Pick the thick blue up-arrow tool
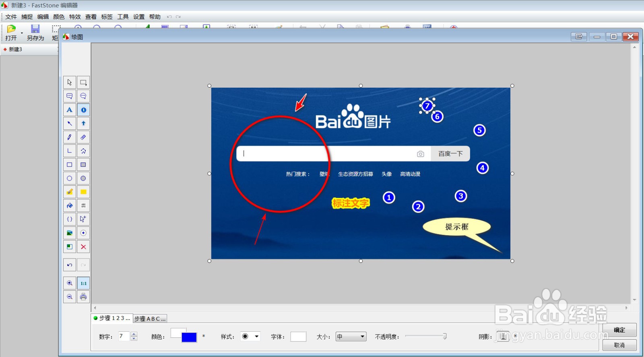644x357 pixels. click(x=83, y=123)
